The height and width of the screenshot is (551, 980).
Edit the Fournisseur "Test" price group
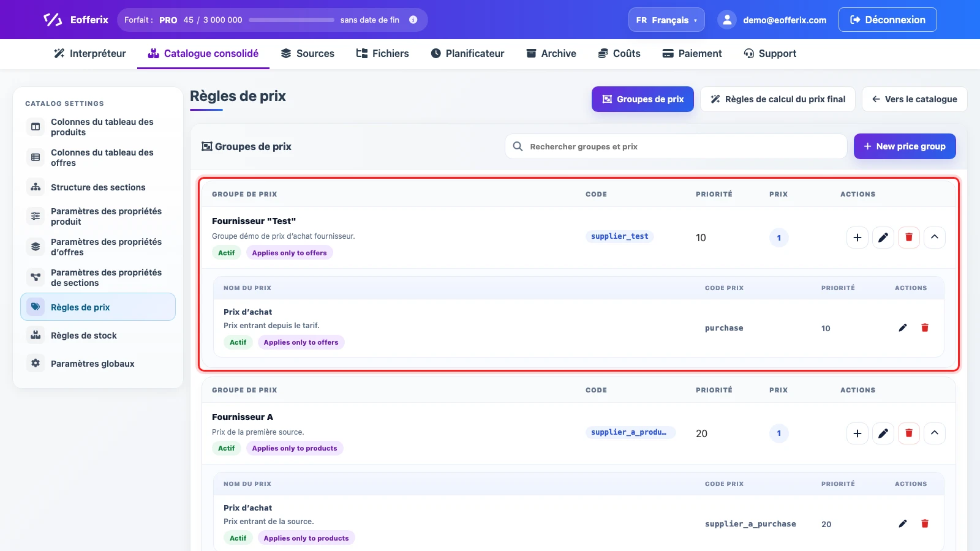coord(883,238)
